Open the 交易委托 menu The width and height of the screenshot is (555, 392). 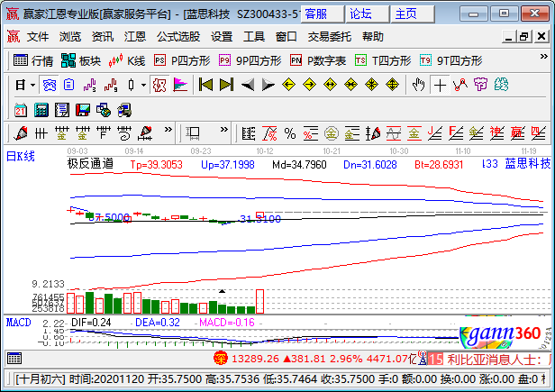click(x=330, y=36)
